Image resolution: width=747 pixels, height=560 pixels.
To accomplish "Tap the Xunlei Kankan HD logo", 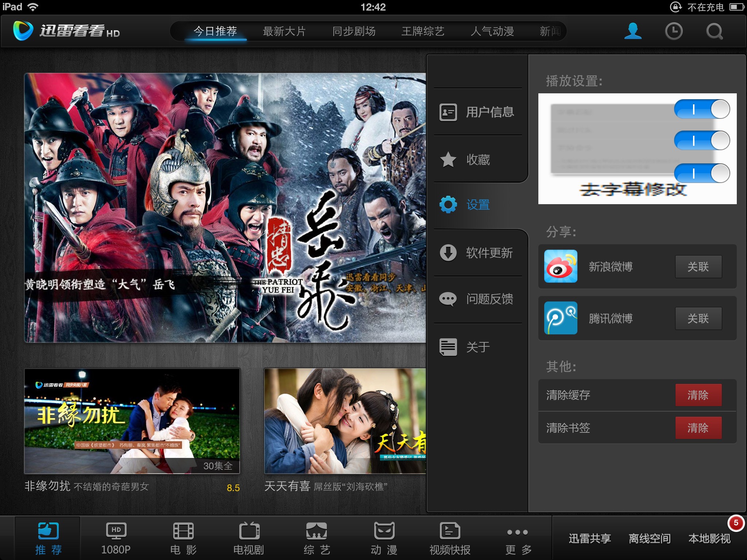I will pos(66,31).
